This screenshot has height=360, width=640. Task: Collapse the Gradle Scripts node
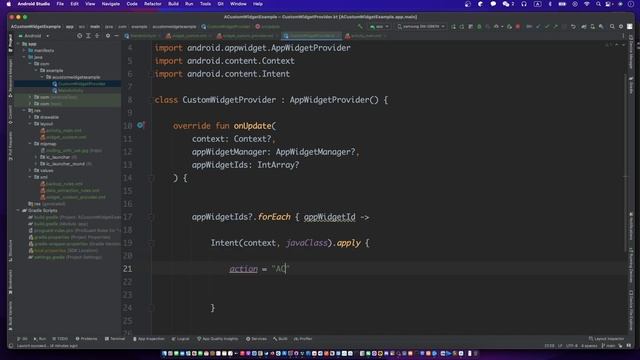tap(18, 211)
